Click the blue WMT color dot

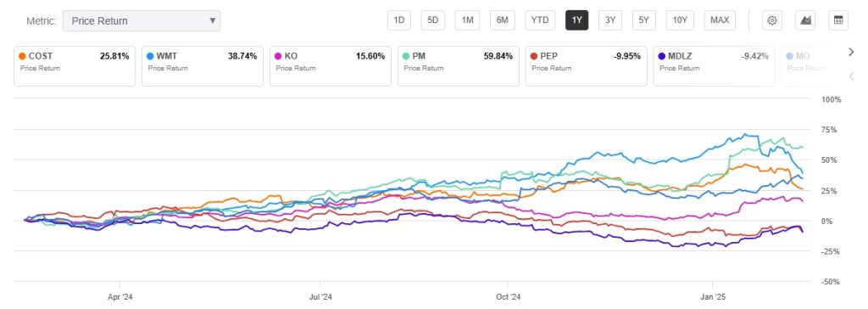(x=150, y=56)
